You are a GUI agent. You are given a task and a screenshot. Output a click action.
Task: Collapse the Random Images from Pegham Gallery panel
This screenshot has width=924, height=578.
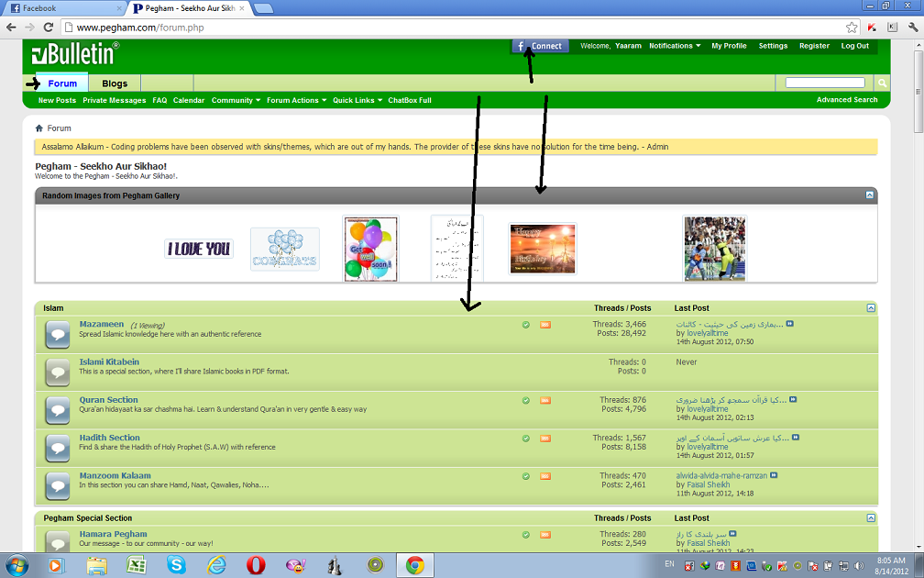click(869, 195)
